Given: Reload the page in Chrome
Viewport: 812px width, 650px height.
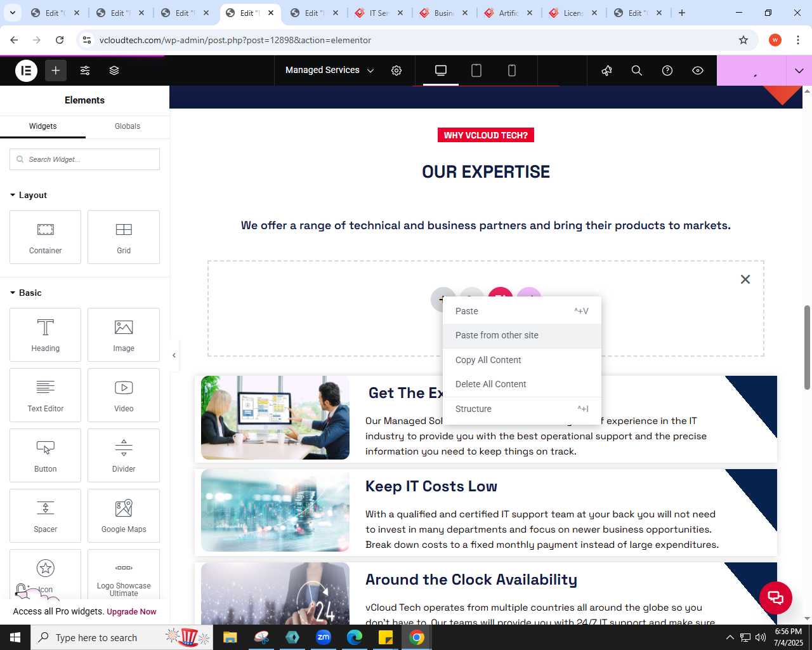Looking at the screenshot, I should 60,40.
